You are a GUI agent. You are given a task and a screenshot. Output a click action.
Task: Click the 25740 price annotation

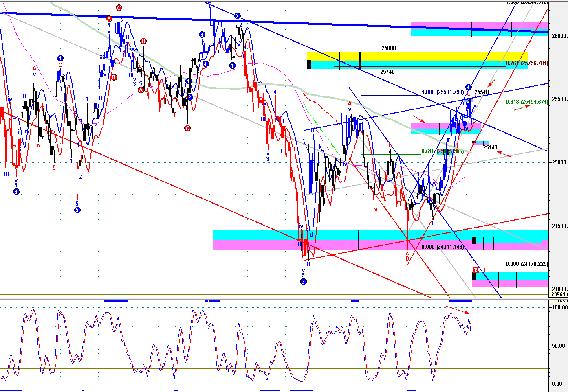point(387,72)
